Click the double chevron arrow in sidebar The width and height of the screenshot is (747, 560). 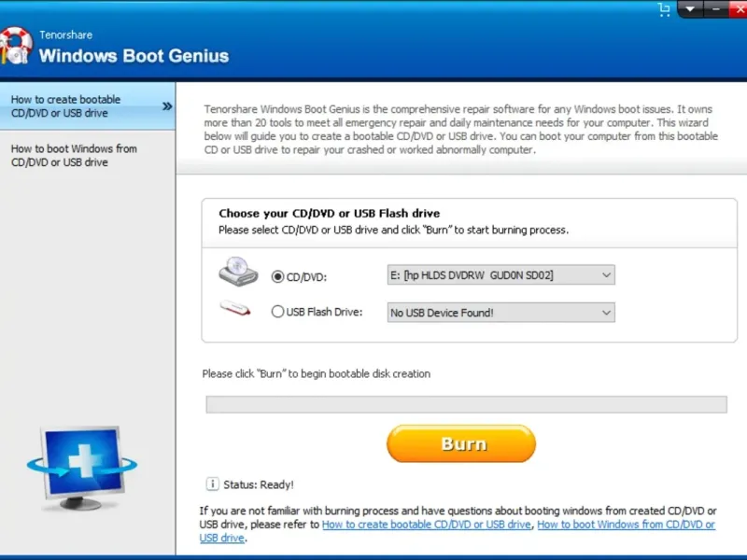coord(167,106)
